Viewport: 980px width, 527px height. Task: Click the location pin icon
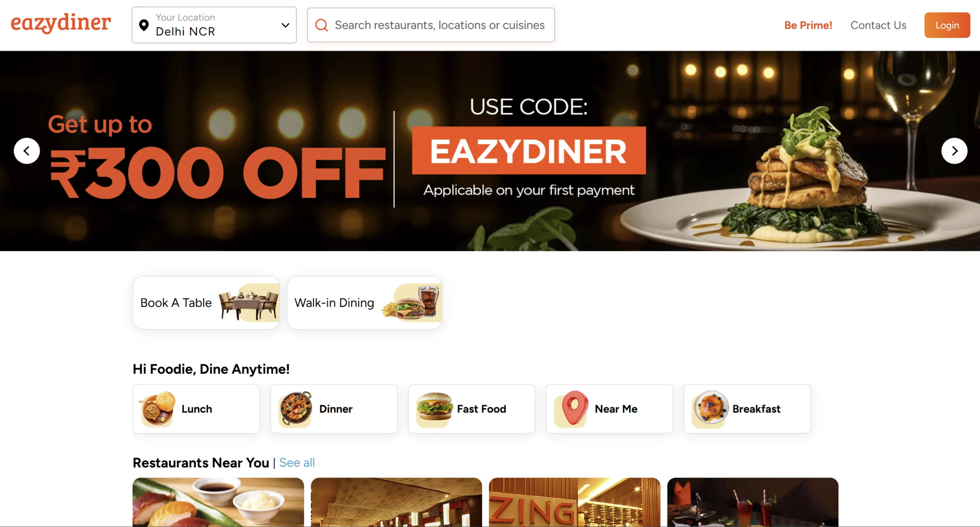point(144,25)
